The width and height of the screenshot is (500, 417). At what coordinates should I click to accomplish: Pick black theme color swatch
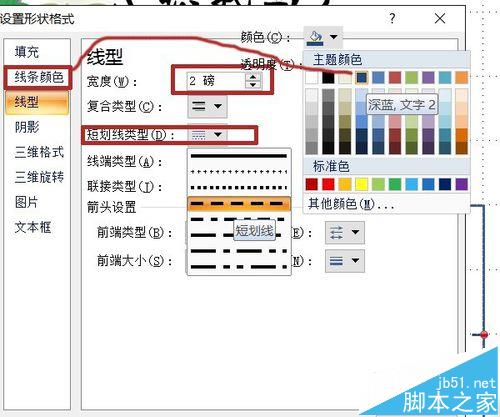click(x=328, y=78)
